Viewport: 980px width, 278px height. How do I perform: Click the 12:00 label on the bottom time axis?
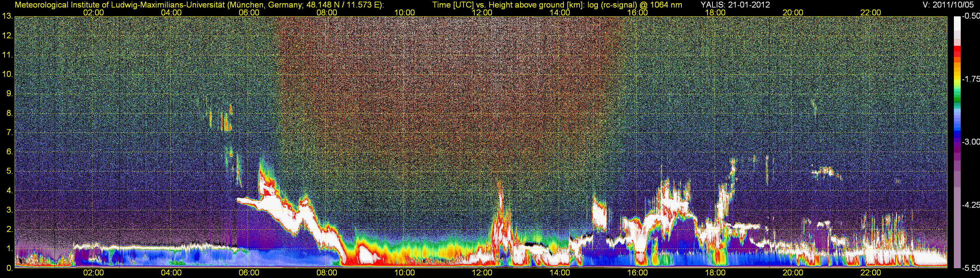click(482, 273)
